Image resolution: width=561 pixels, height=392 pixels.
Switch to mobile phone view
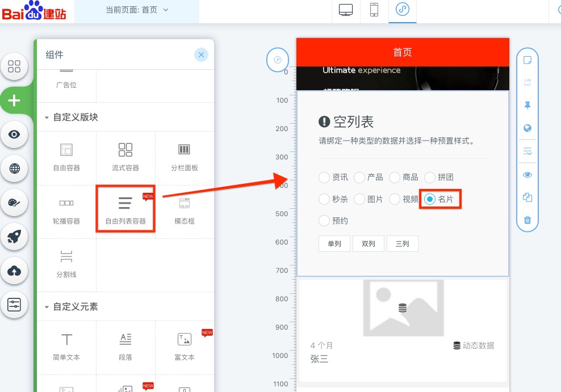[x=374, y=10]
